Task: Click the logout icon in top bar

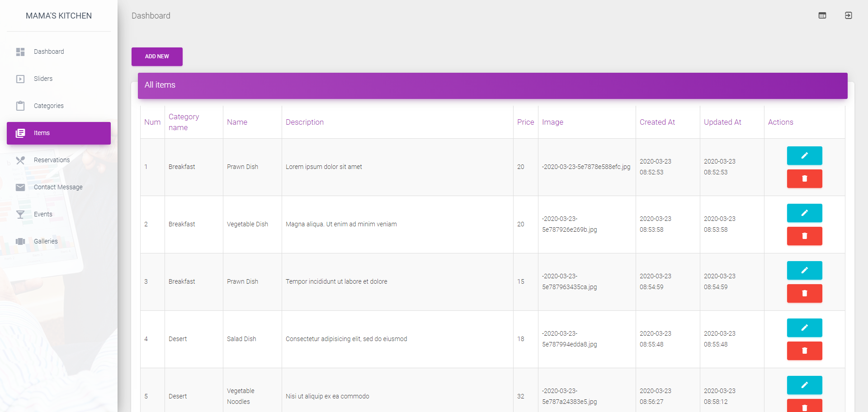Action: coord(848,16)
